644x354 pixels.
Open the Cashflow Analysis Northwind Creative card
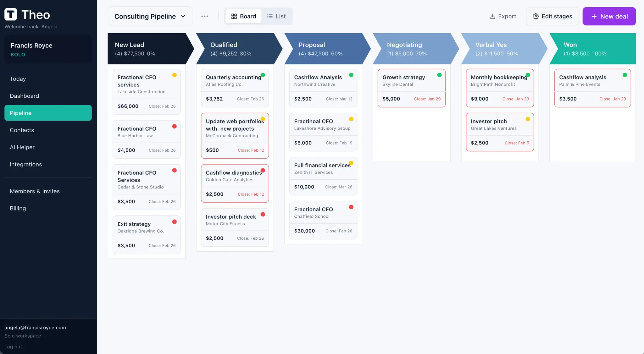pos(323,88)
